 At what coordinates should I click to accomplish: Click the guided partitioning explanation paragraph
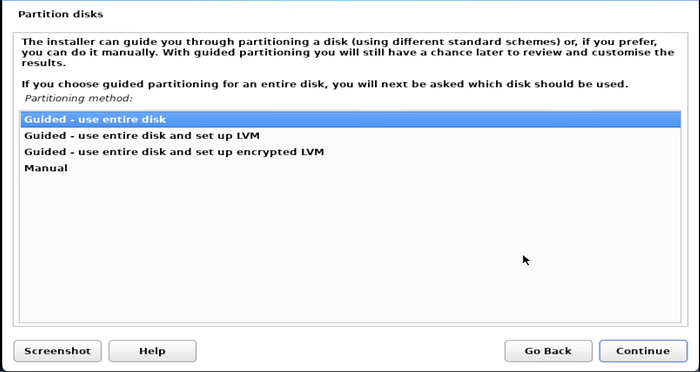[348, 52]
